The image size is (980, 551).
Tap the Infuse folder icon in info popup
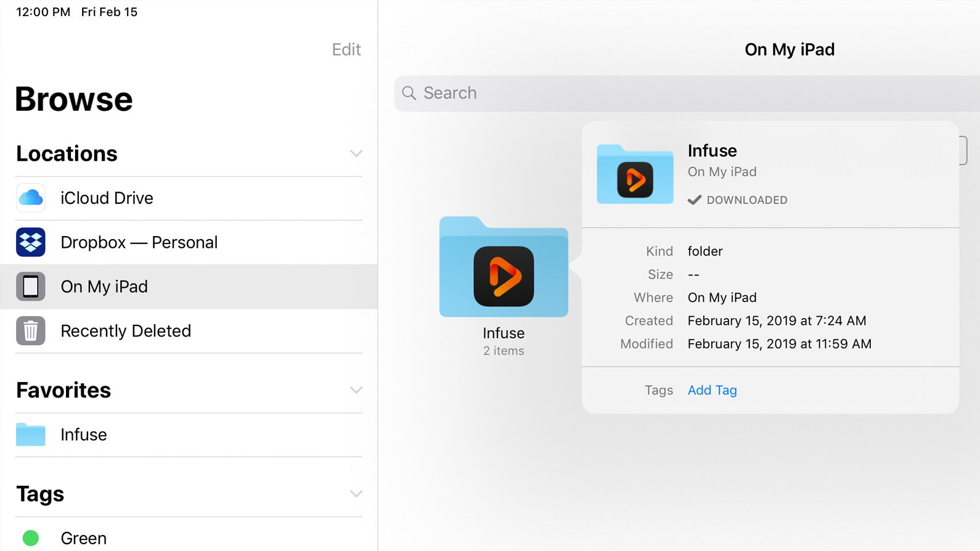[635, 174]
